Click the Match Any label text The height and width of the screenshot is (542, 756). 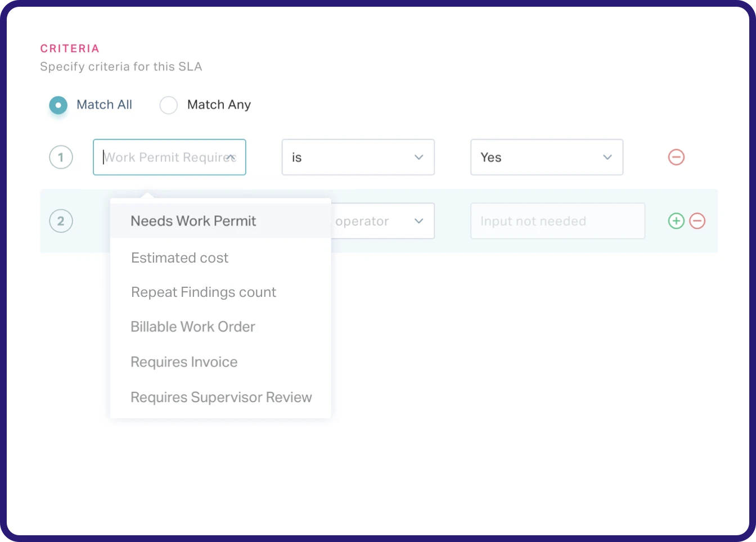click(219, 105)
